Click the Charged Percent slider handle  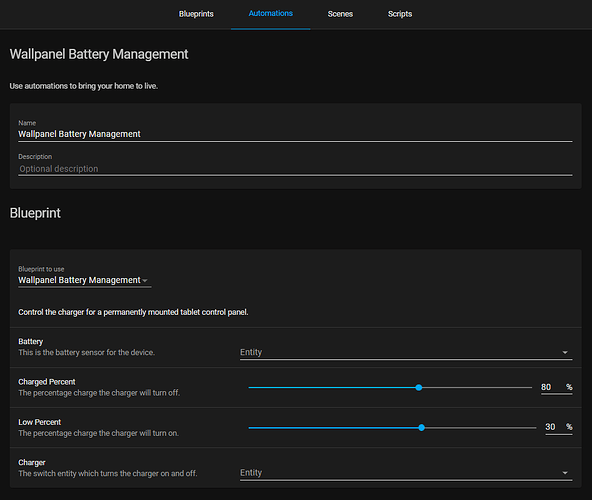[418, 387]
